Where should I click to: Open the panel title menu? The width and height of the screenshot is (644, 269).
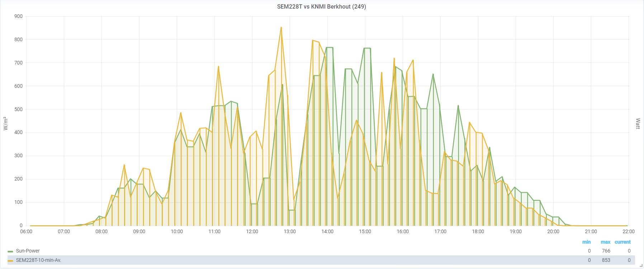tap(321, 6)
